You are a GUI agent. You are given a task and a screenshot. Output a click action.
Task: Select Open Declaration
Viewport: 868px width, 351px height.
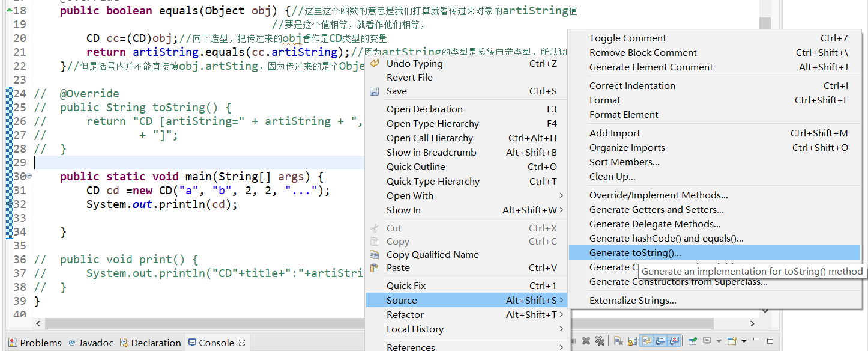coord(466,109)
